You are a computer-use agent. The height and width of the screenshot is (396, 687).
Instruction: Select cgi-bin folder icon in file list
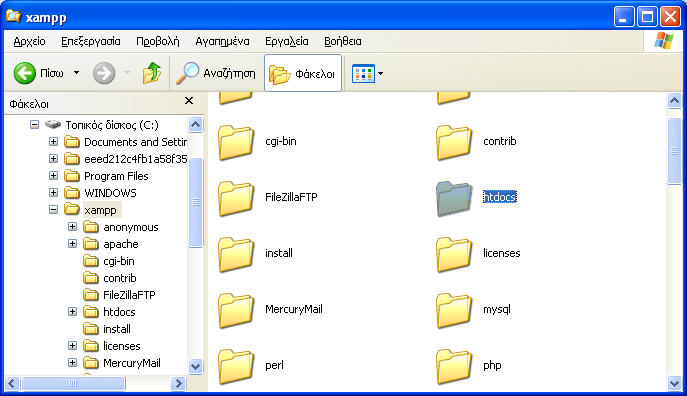click(236, 142)
